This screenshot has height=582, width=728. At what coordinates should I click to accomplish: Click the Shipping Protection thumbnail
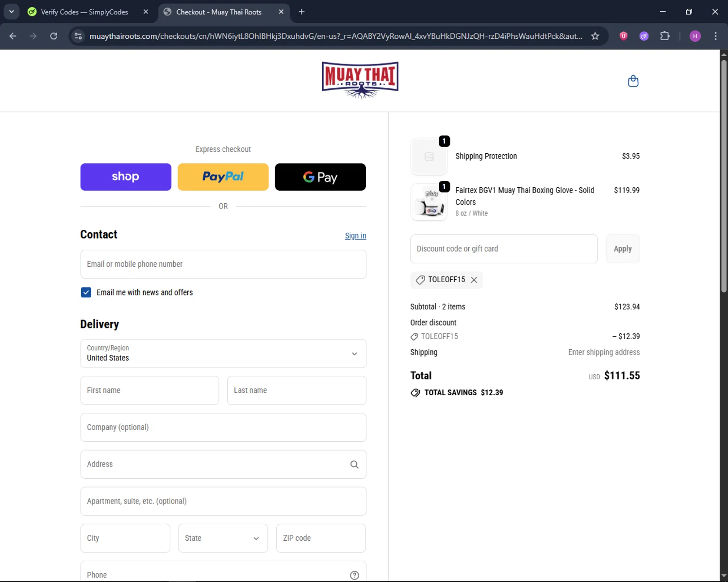pos(429,157)
